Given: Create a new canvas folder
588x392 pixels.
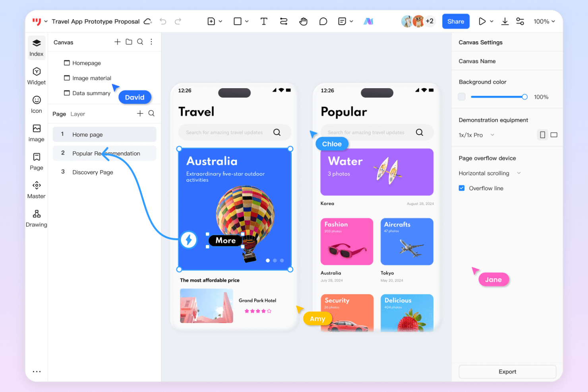Looking at the screenshot, I should click(129, 42).
